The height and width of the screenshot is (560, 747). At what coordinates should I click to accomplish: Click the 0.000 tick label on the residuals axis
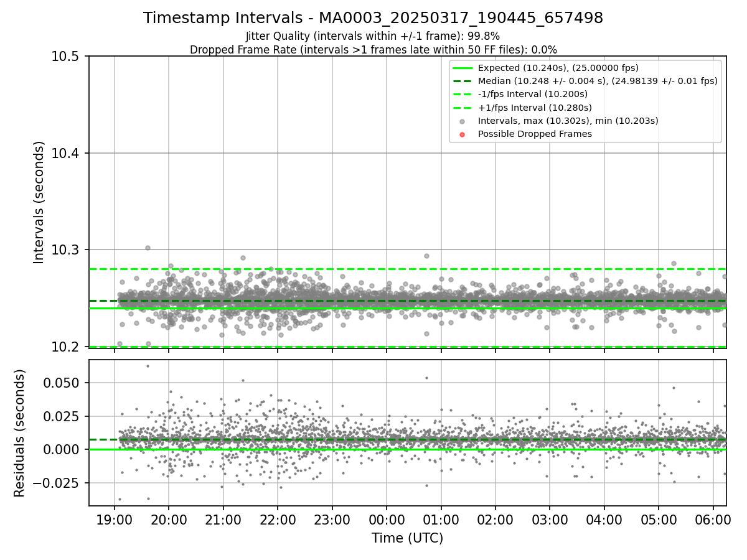(62, 449)
